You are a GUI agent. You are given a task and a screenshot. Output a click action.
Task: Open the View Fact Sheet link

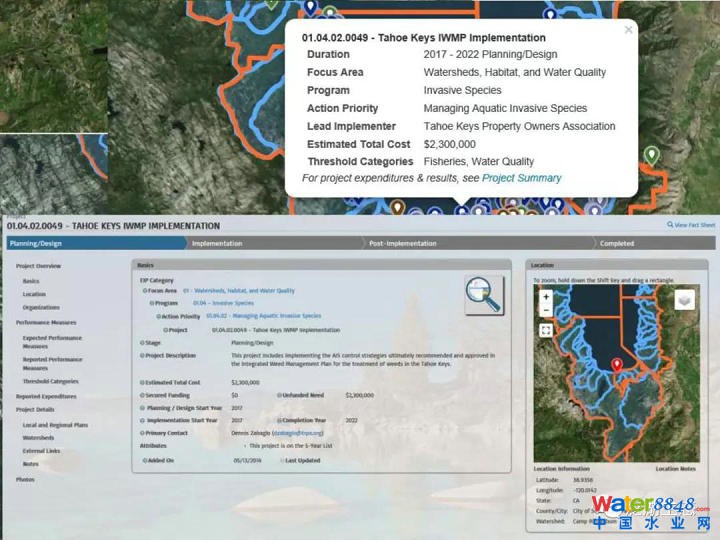tap(694, 225)
